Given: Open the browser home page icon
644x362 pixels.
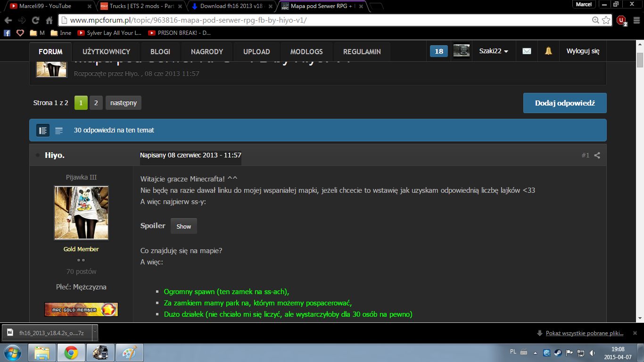Looking at the screenshot, I should [x=49, y=20].
